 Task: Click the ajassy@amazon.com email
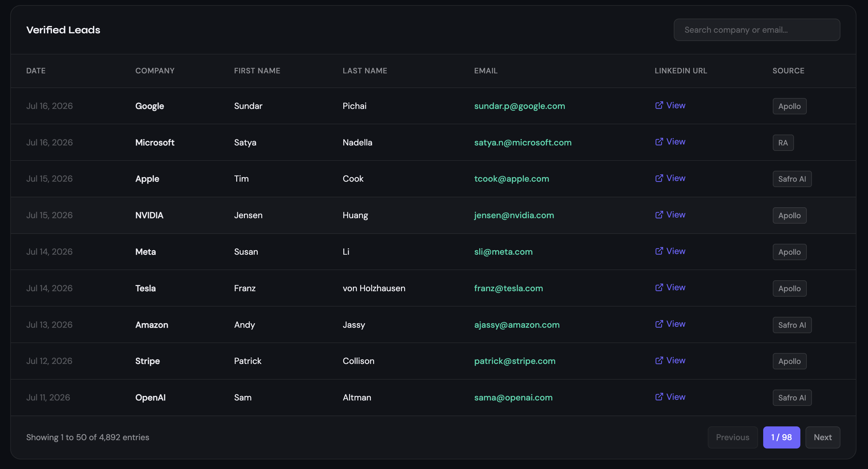pos(517,325)
